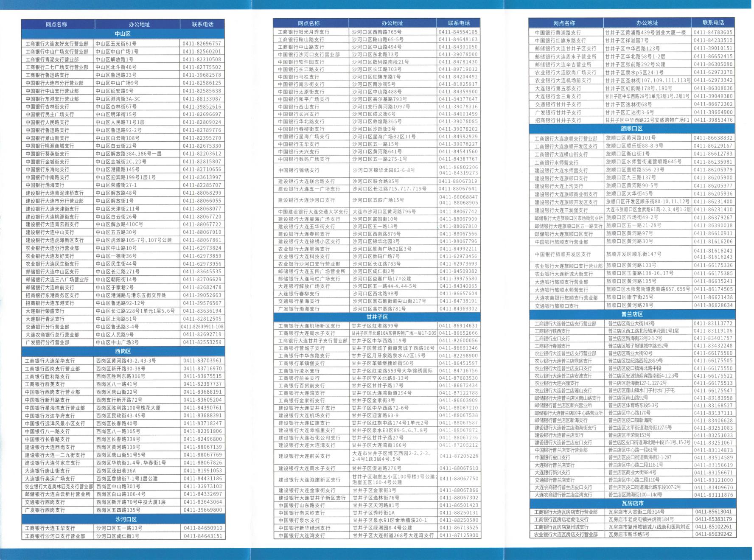This screenshot has height=560, width=754.
Task: Select branch name 工商银行大连友好支行营业部
Action: click(57, 43)
